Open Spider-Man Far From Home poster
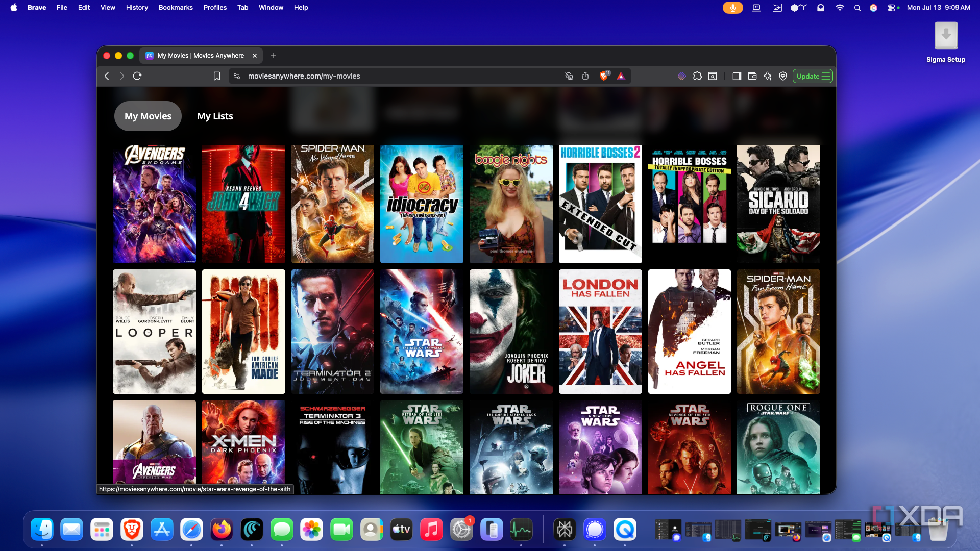 pos(778,332)
